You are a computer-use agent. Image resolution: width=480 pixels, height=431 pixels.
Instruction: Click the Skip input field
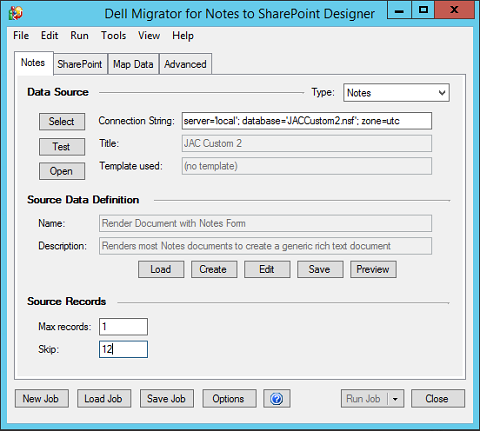click(x=123, y=349)
